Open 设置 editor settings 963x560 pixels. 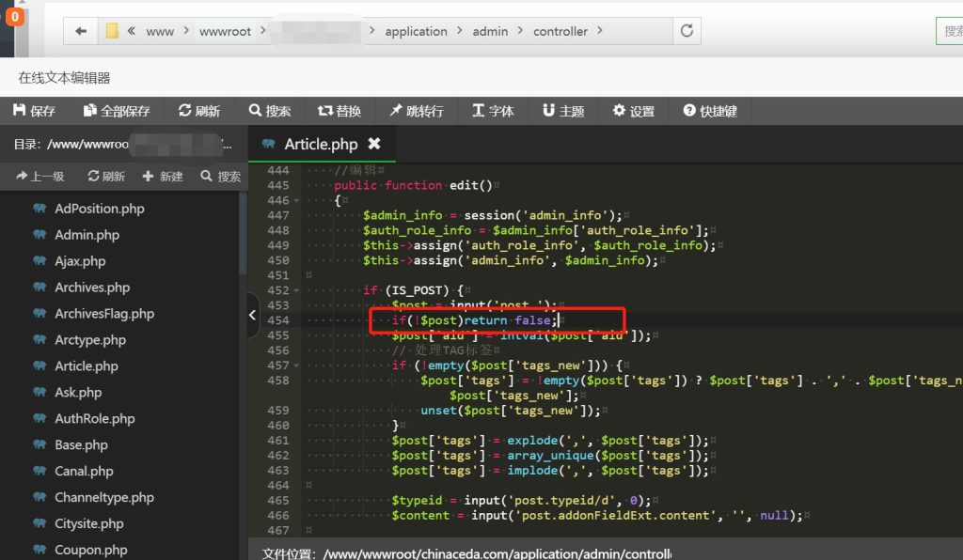click(x=634, y=111)
